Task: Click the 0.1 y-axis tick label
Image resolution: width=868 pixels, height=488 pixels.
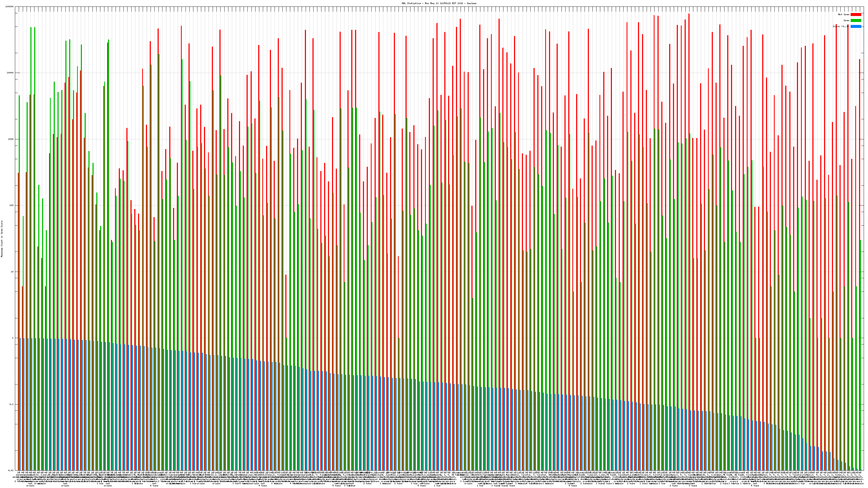Action: click(12, 404)
